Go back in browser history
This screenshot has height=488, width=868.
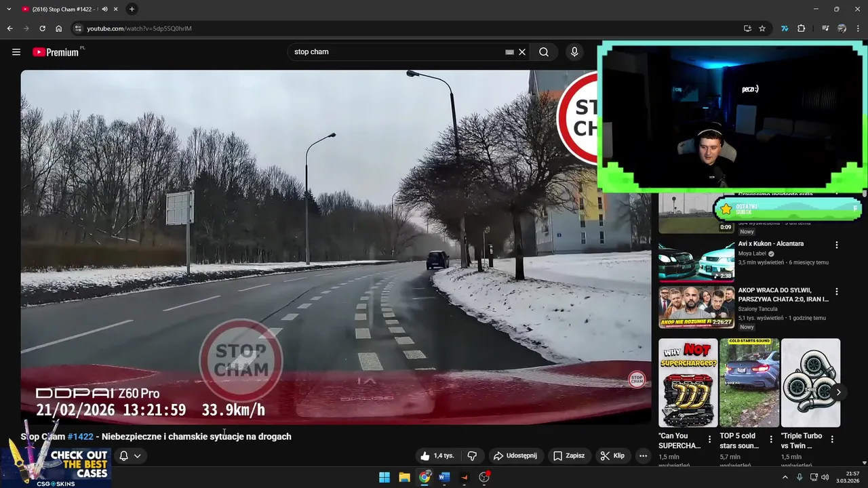click(9, 28)
